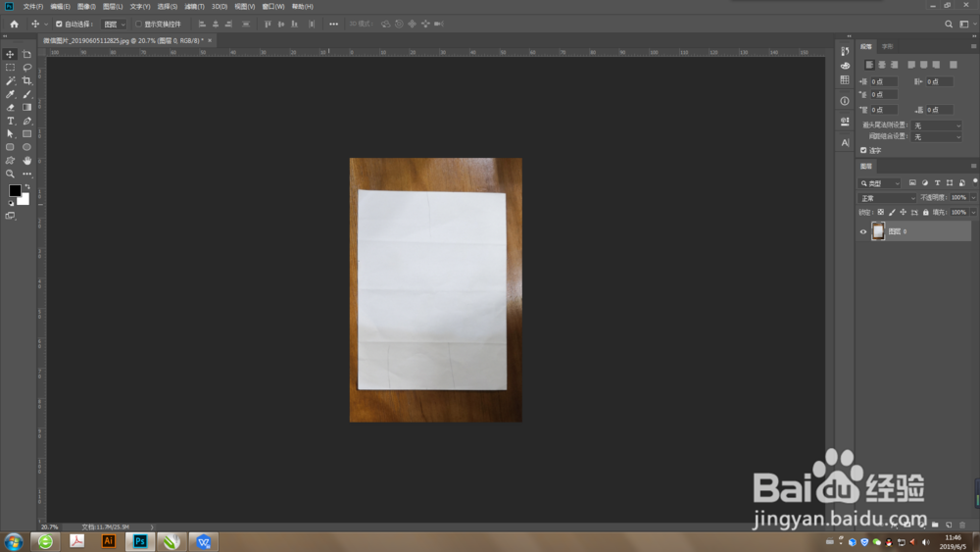Open the 滤镜(T) menu
This screenshot has height=552, width=980.
click(x=194, y=6)
